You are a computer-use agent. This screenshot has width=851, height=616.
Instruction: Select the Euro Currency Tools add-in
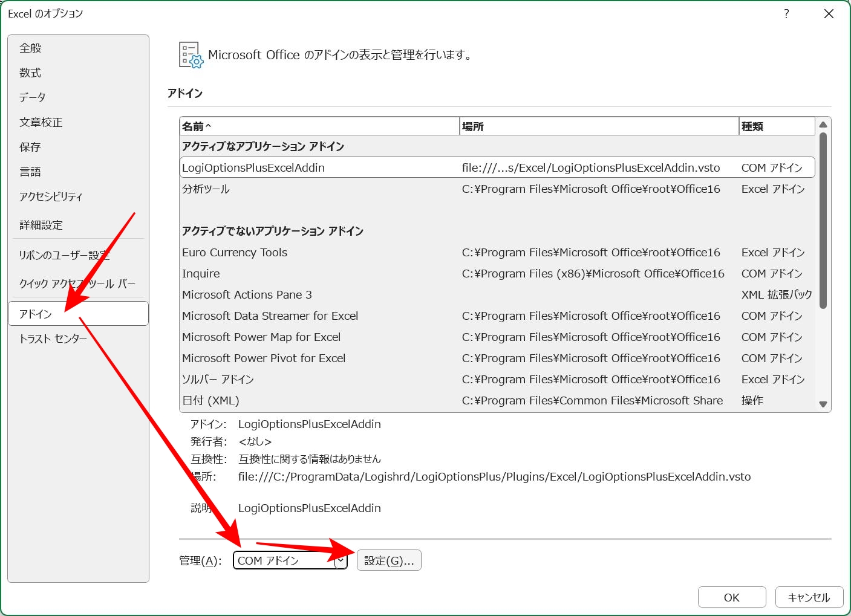[497, 252]
